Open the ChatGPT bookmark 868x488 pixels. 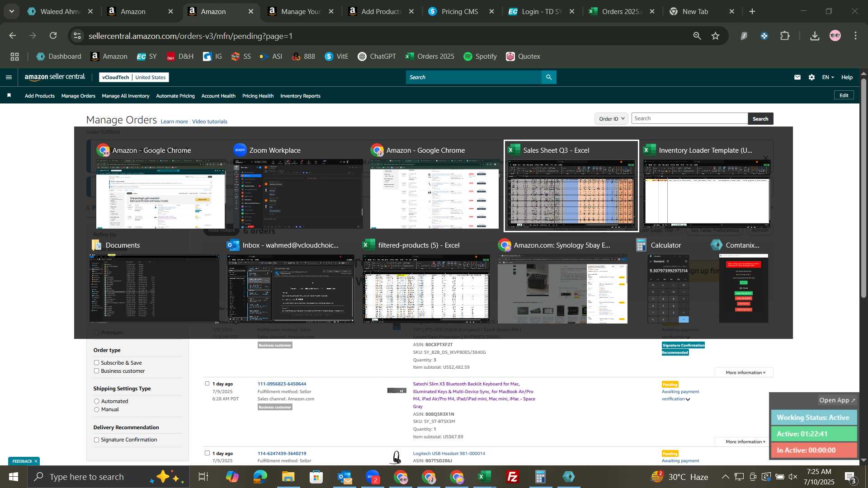point(377,56)
